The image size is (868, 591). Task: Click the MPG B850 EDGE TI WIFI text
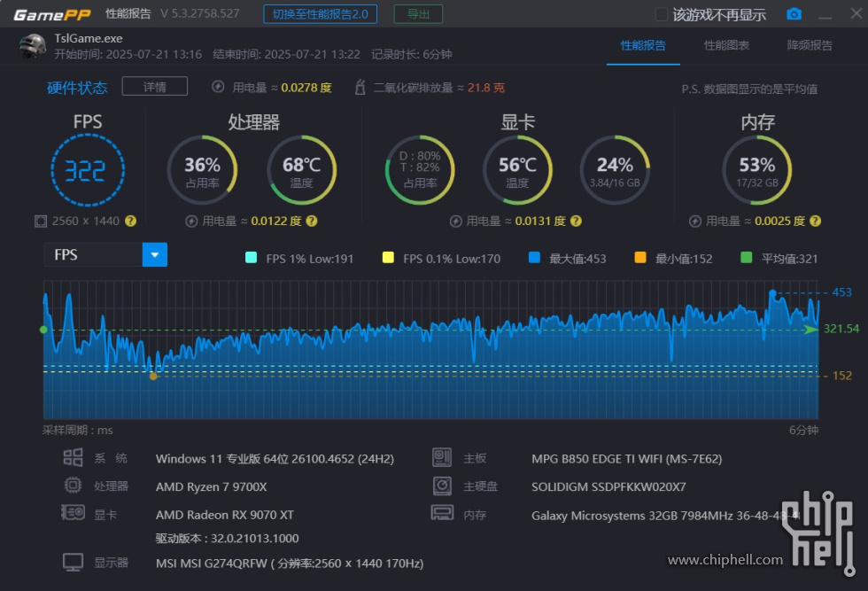tap(627, 459)
